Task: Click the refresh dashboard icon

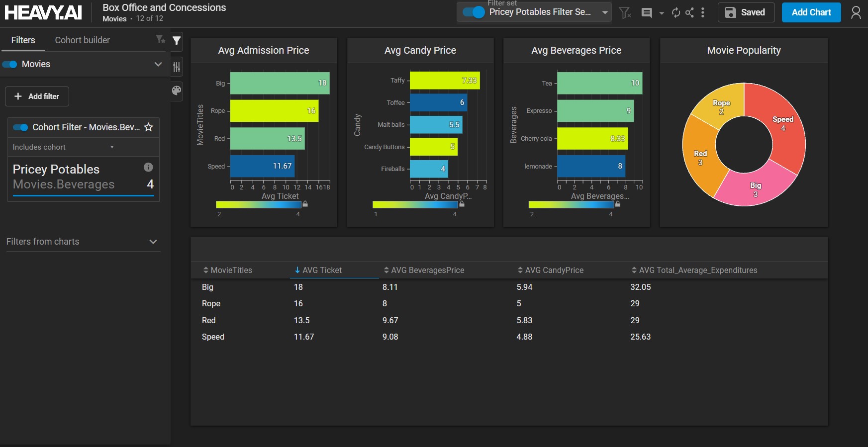Action: [675, 12]
